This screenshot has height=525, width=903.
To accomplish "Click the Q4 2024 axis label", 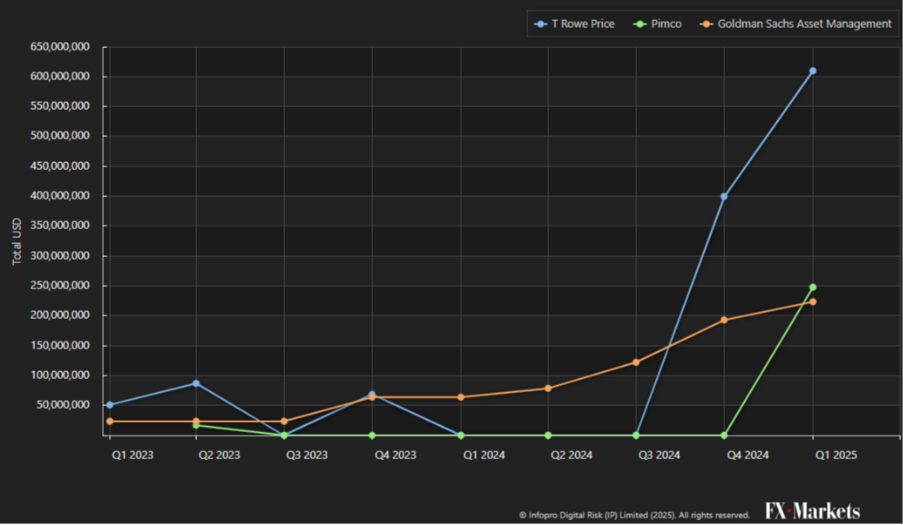I will tap(748, 455).
